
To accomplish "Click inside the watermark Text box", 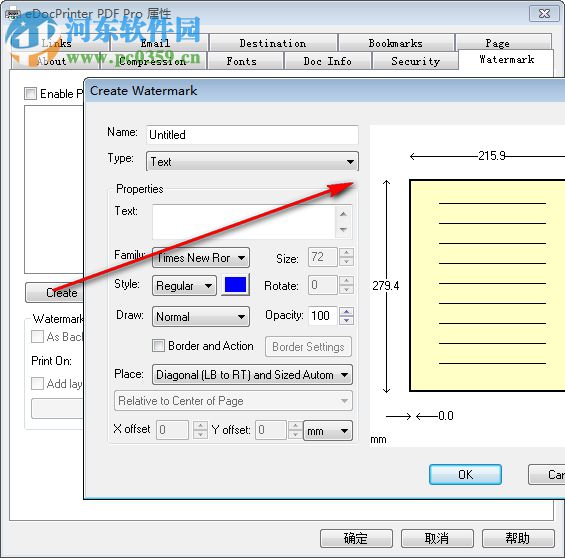I will pyautogui.click(x=244, y=222).
